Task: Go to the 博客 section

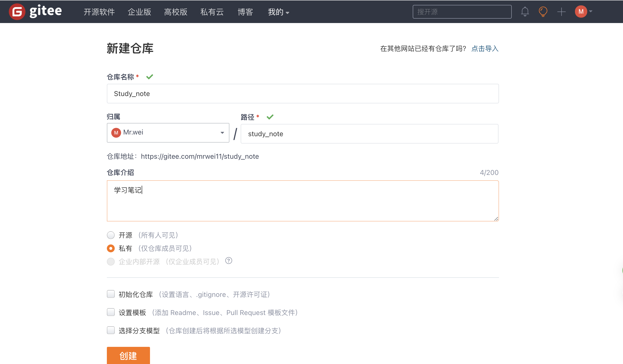Action: (245, 12)
